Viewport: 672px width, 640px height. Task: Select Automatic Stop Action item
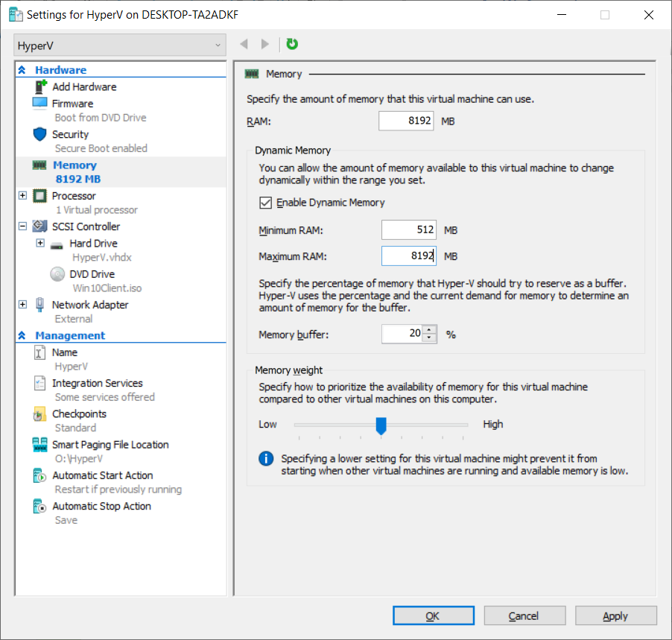pos(101,507)
